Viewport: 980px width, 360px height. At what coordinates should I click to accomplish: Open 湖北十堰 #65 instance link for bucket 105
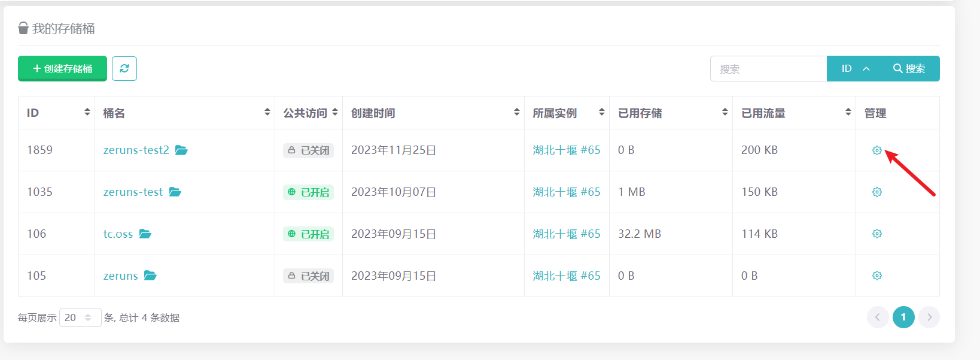pyautogui.click(x=567, y=276)
